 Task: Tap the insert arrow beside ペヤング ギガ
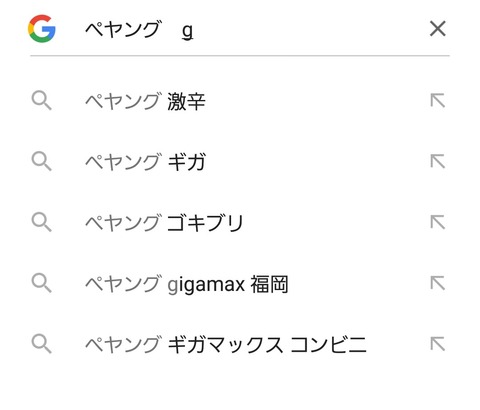coord(438,161)
